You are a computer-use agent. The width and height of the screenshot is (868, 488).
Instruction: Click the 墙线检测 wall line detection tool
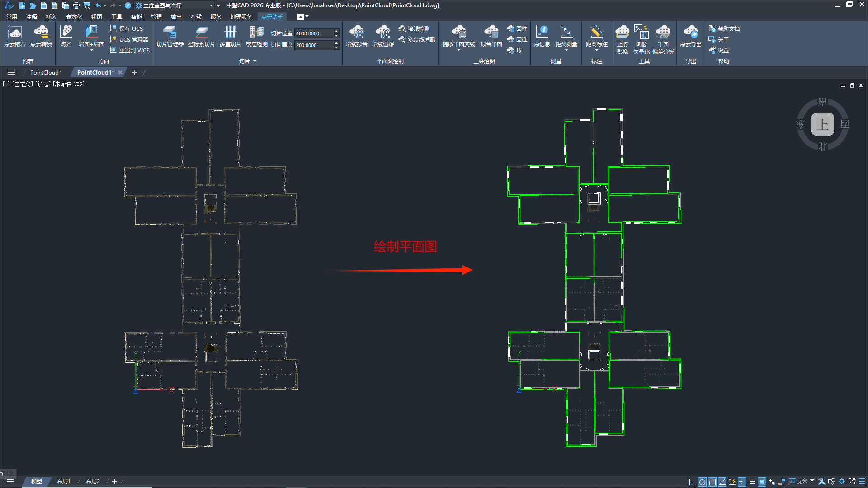pos(414,28)
